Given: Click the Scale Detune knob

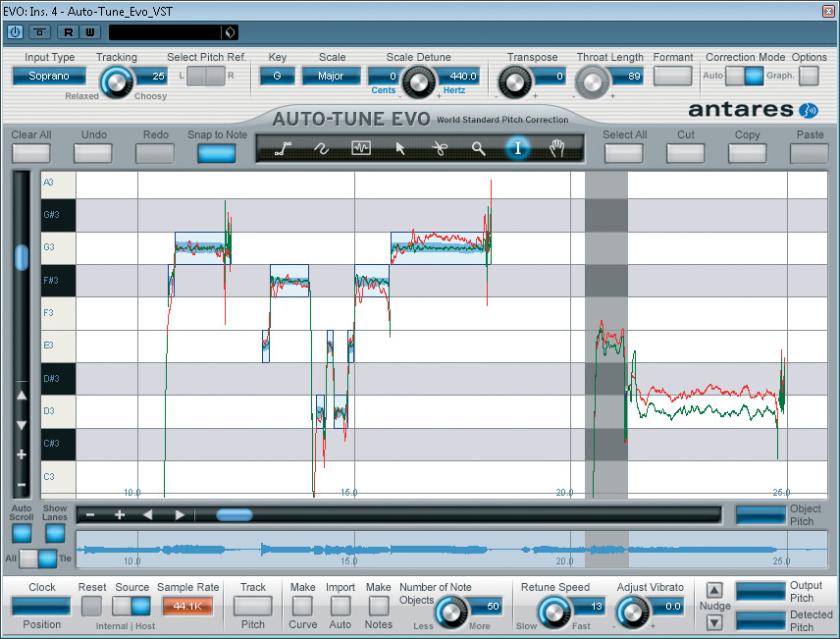Looking at the screenshot, I should (x=418, y=82).
